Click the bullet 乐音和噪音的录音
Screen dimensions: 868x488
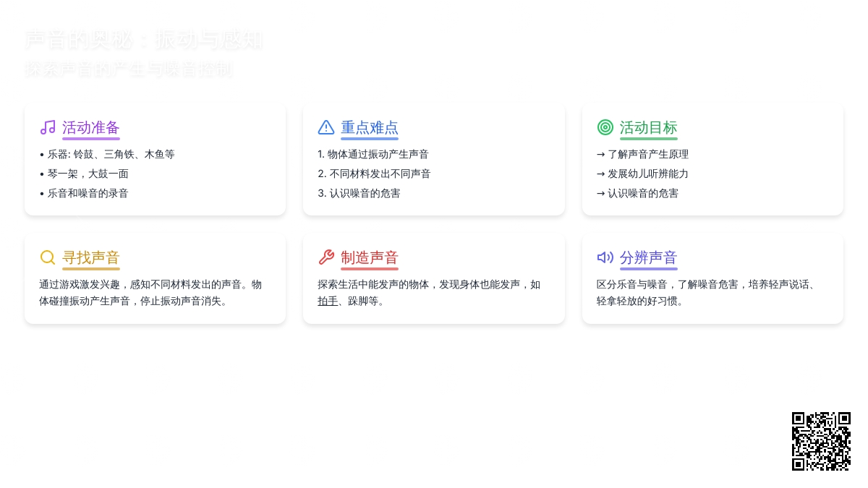(88, 193)
